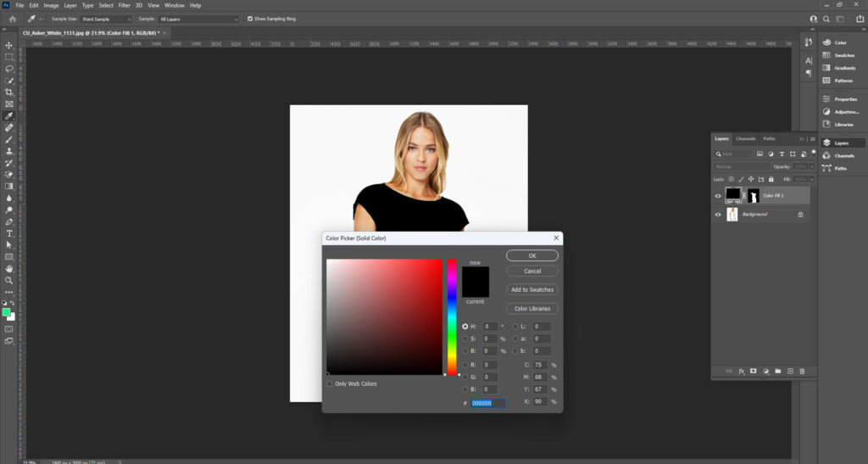Open the Edit Toolbar three-dots icon
The image size is (868, 464).
(x=8, y=293)
